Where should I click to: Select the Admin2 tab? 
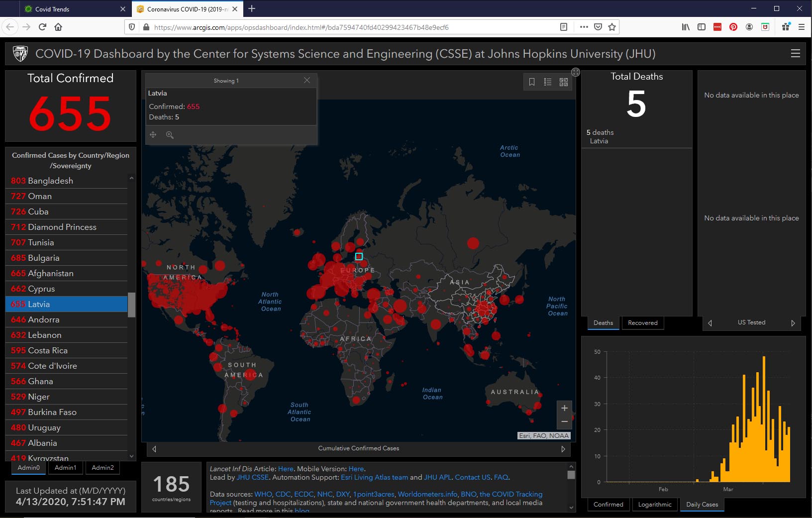(x=103, y=468)
